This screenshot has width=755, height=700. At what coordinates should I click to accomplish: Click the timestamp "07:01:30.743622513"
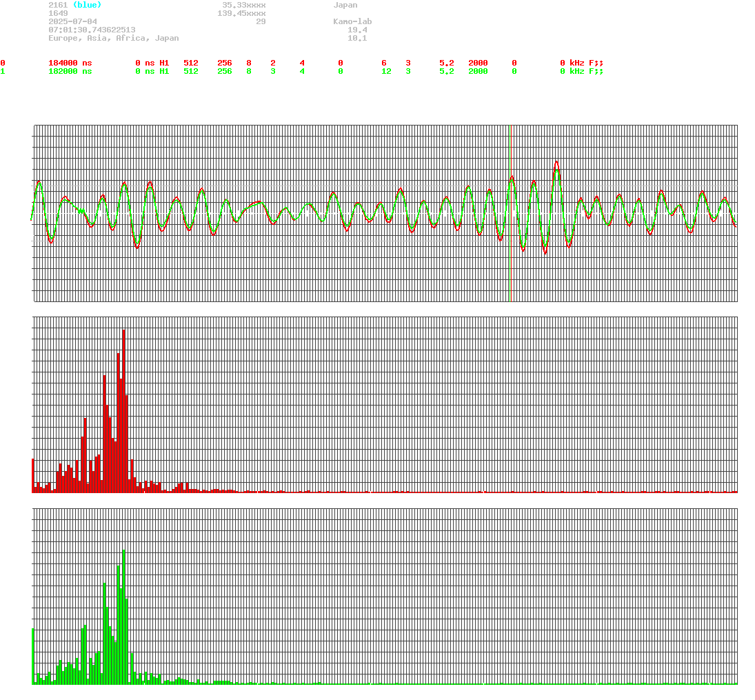pyautogui.click(x=92, y=30)
